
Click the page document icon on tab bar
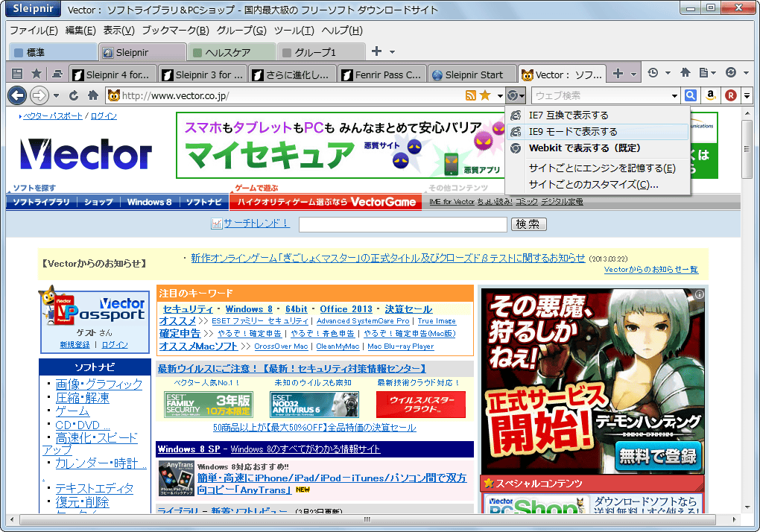click(x=704, y=73)
